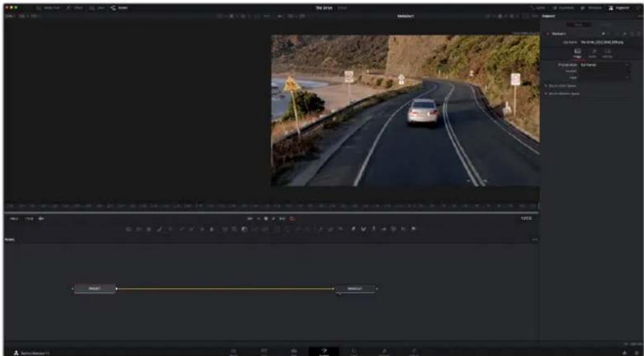Open the Edit page
The height and width of the screenshot is (356, 644).
click(294, 352)
